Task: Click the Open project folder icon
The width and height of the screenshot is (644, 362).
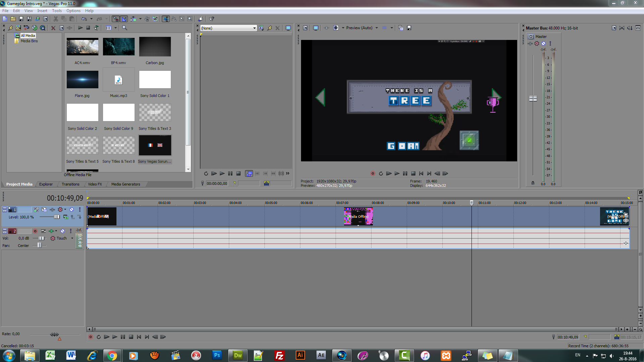Action: click(x=13, y=19)
